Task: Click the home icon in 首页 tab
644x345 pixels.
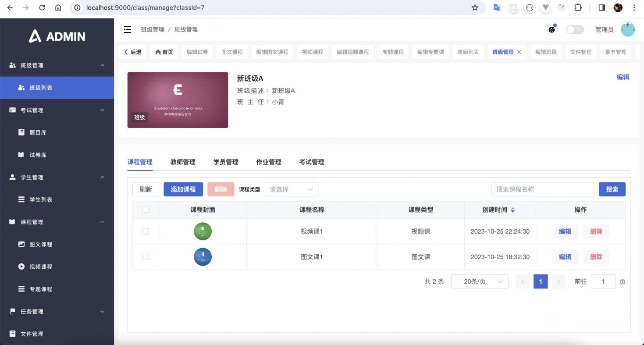Action: click(x=158, y=52)
